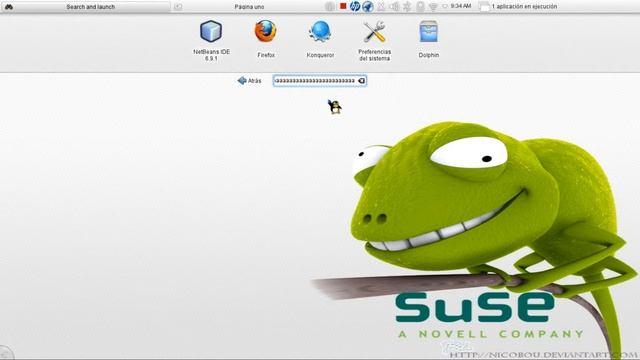Open the HP tray icon
Image resolution: width=640 pixels, height=360 pixels.
click(355, 7)
